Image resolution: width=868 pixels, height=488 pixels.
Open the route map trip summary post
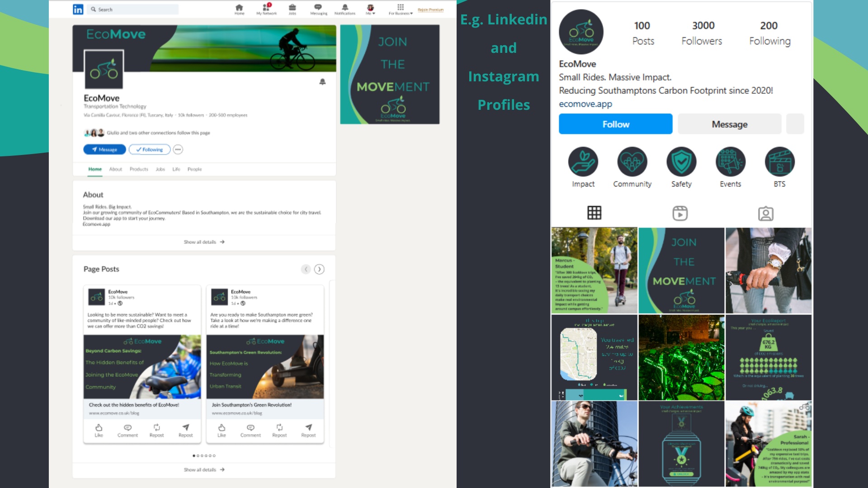[594, 357]
